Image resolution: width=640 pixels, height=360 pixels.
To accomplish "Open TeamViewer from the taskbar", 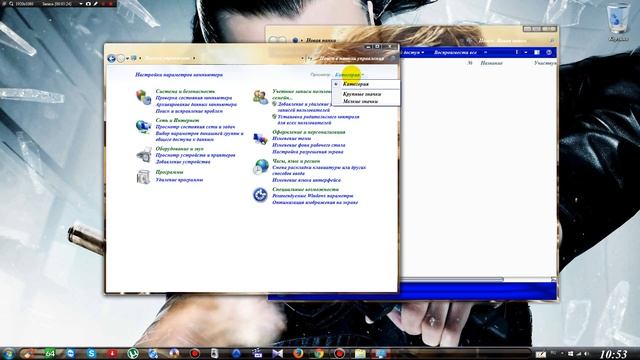I will point(71,353).
